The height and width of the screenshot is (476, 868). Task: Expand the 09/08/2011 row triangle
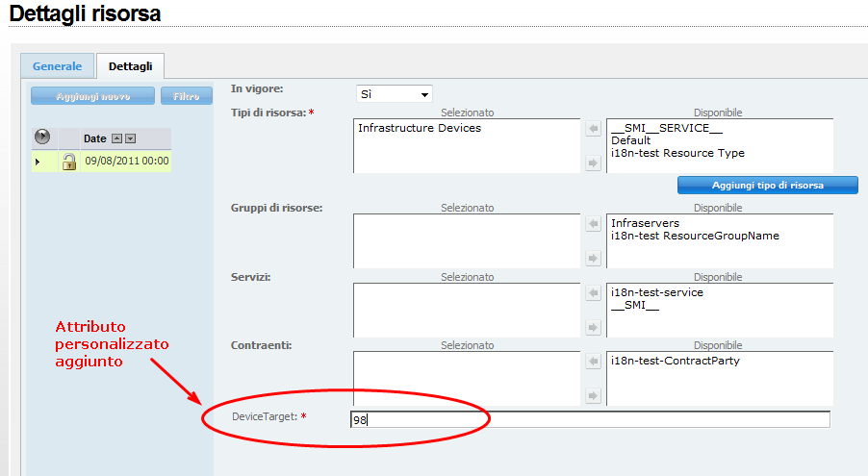pyautogui.click(x=38, y=162)
